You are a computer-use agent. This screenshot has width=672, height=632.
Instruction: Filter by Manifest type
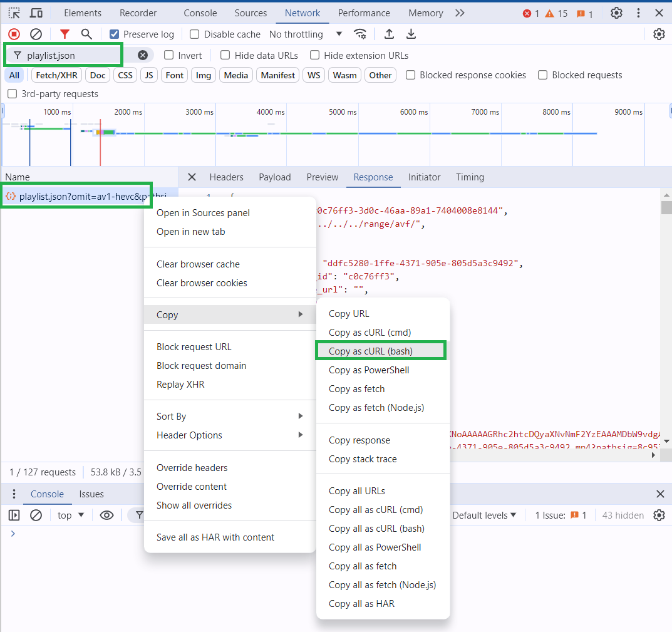(x=277, y=75)
